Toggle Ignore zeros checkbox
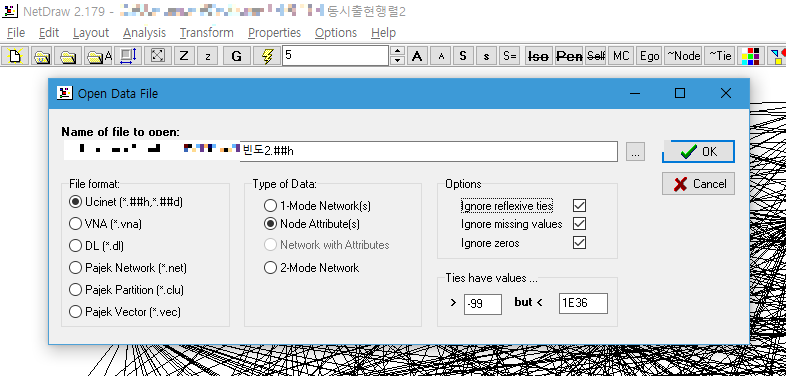786x376 pixels. point(579,243)
